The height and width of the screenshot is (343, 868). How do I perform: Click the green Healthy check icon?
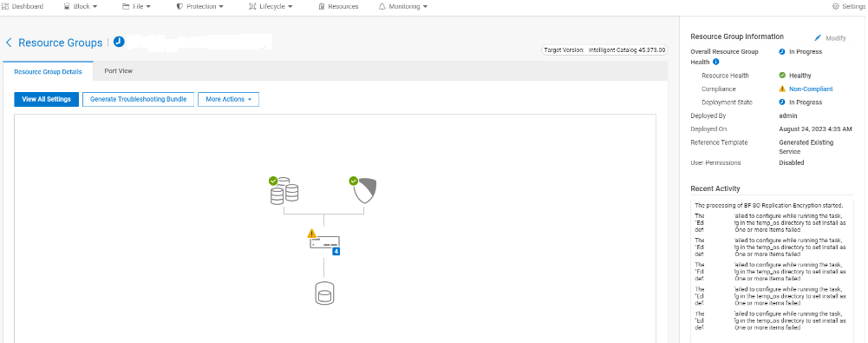(782, 76)
